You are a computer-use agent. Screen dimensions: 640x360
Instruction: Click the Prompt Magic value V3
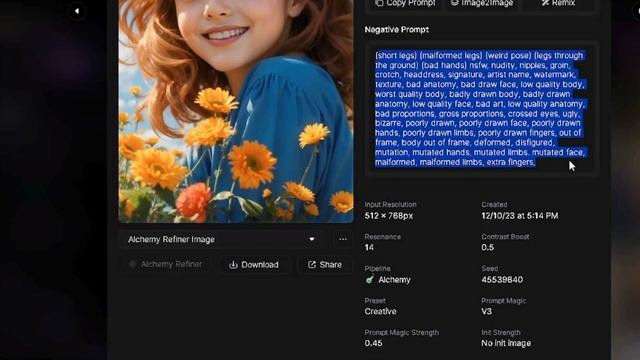tap(487, 311)
